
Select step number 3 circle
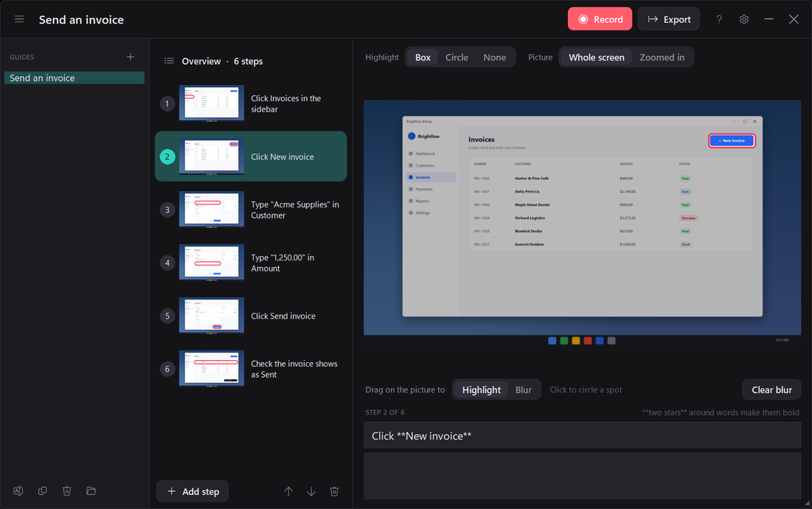click(x=167, y=210)
